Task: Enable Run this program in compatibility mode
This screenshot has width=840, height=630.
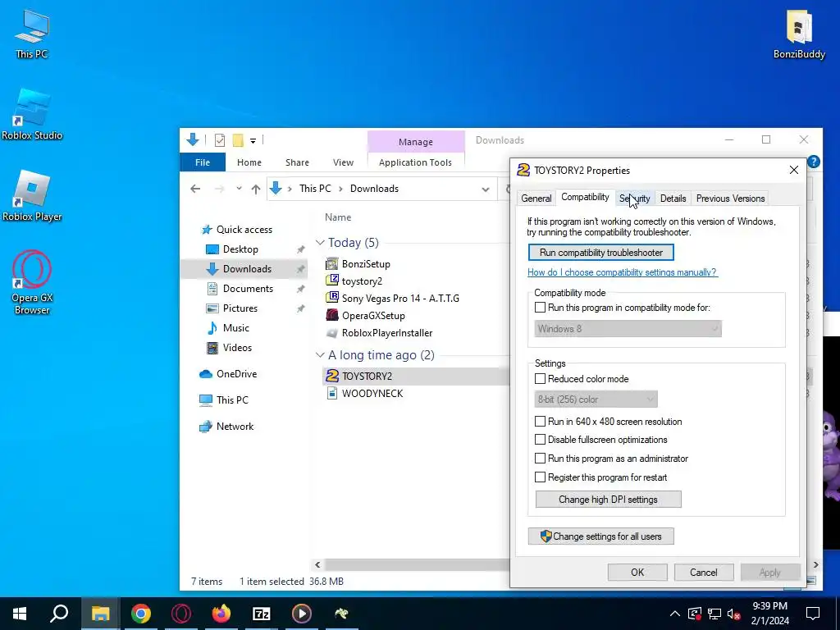Action: click(540, 308)
